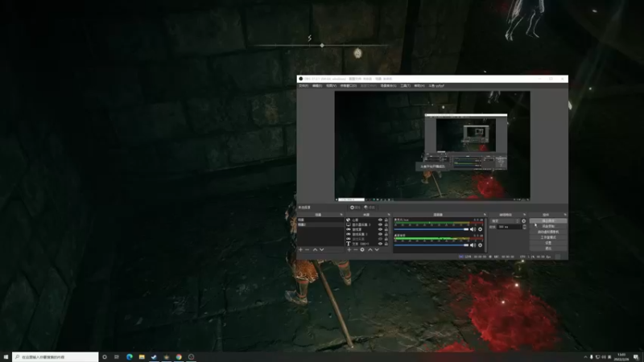644x362 pixels.
Task: Lock the text (GDI+) source
Action: (386, 244)
